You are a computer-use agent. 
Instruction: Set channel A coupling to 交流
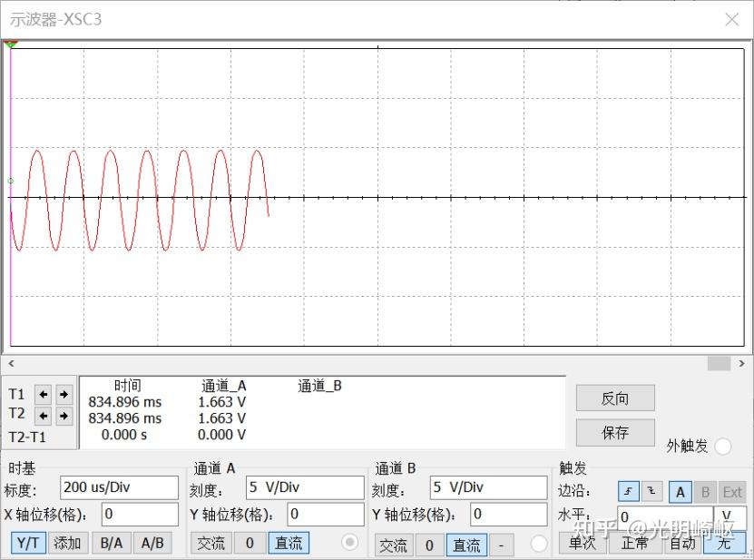point(211,543)
